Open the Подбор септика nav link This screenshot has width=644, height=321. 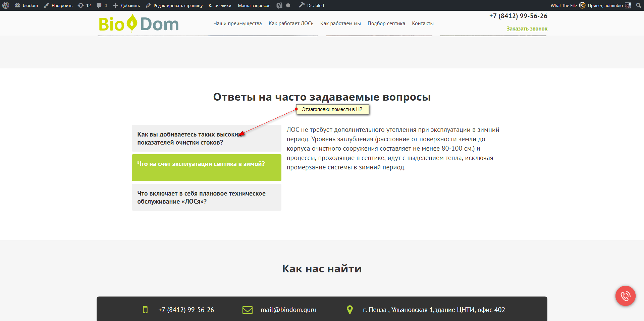(386, 23)
